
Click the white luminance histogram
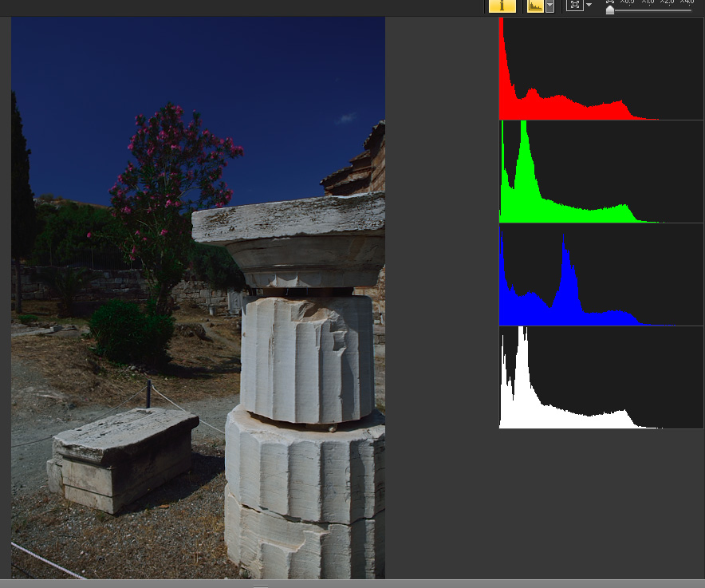(x=601, y=377)
